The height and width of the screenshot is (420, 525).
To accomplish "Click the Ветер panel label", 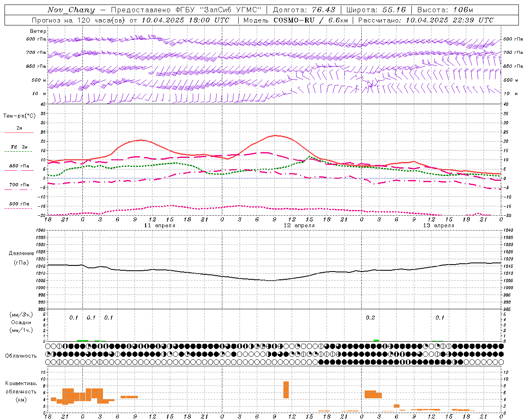I will pyautogui.click(x=38, y=31).
